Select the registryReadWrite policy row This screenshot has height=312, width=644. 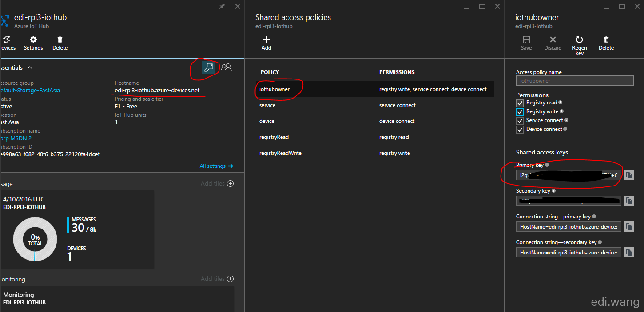(x=374, y=153)
